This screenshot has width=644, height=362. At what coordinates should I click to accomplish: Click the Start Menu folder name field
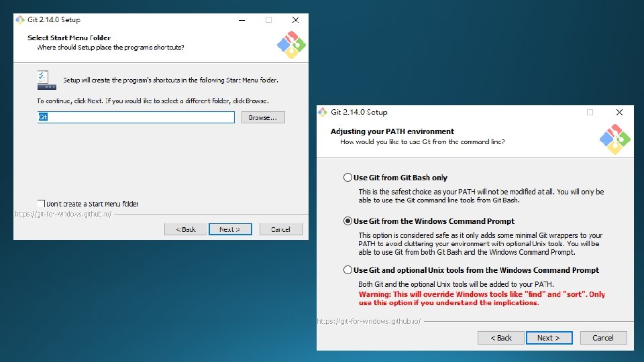point(136,117)
